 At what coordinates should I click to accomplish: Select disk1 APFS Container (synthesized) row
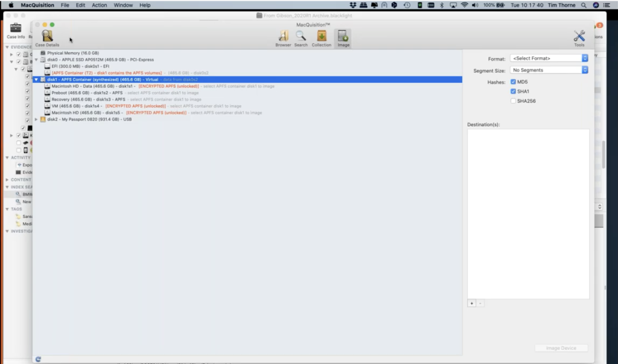click(x=247, y=79)
